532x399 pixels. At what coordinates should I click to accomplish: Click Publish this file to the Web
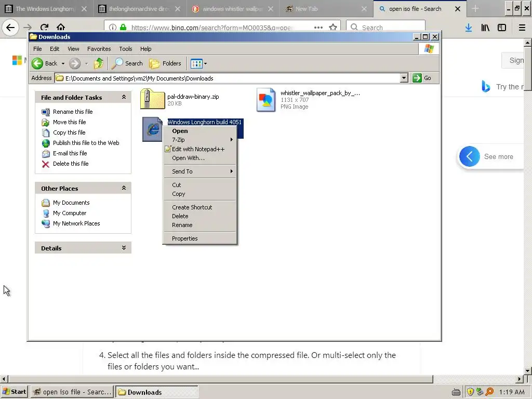click(86, 143)
